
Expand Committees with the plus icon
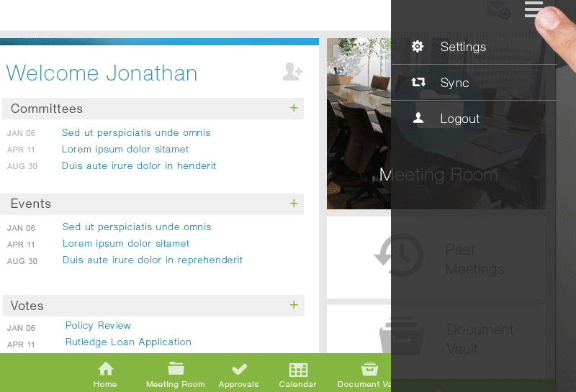(294, 108)
